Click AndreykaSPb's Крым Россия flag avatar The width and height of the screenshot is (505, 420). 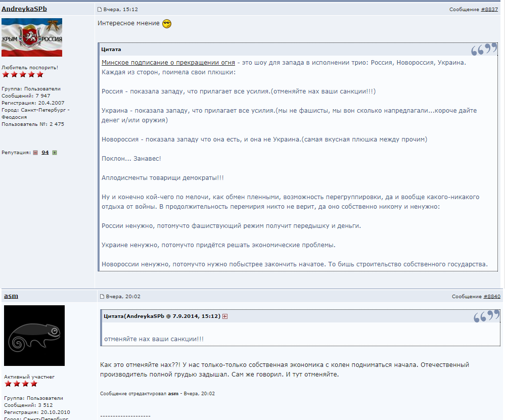[32, 37]
